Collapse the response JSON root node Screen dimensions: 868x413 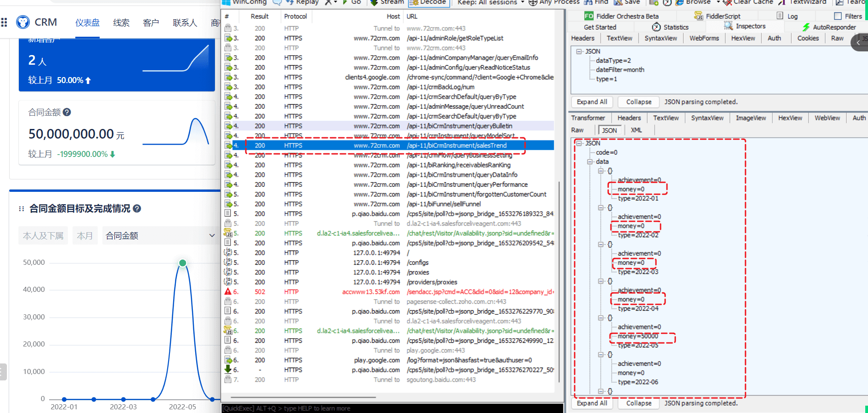point(579,143)
